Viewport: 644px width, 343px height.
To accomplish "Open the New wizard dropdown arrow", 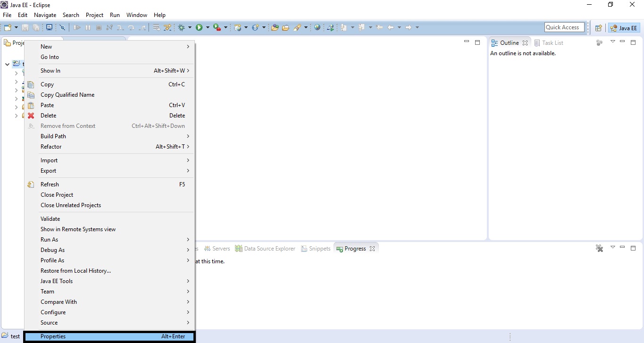I will [16, 27].
